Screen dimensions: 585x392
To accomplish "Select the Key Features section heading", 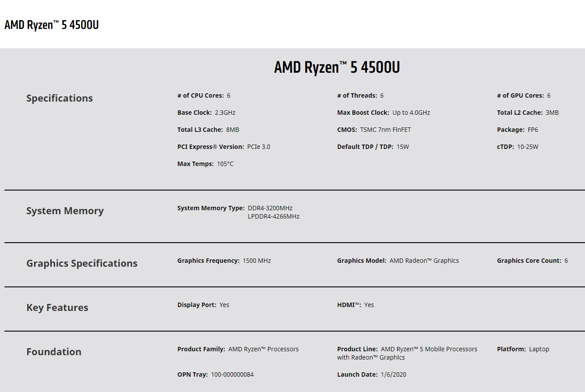I will [57, 307].
